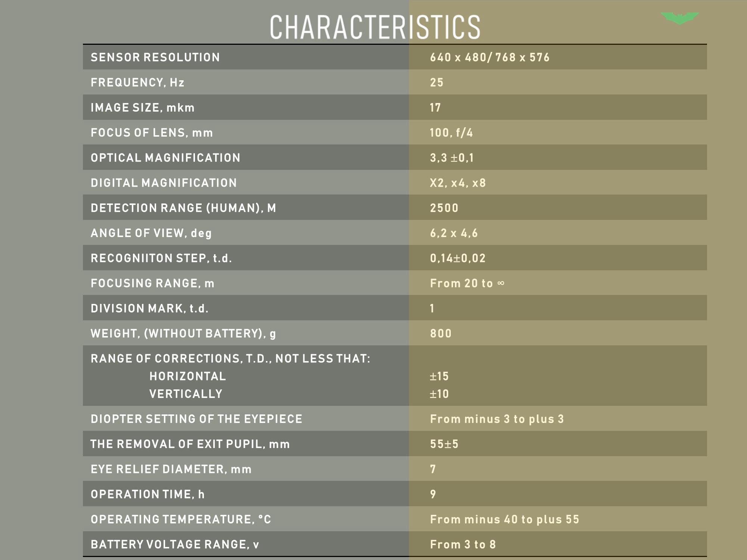Click the OPTICAL MAGNIFICATION label
This screenshot has height=560, width=747.
click(165, 158)
